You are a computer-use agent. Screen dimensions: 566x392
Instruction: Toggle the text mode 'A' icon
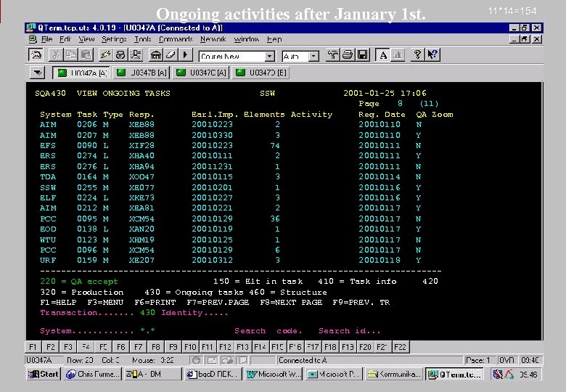click(382, 55)
